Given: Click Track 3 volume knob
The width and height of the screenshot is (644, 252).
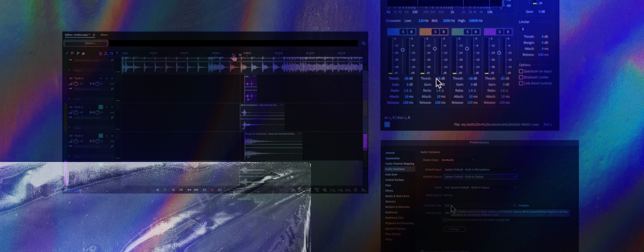Looking at the screenshot, I should tap(76, 112).
